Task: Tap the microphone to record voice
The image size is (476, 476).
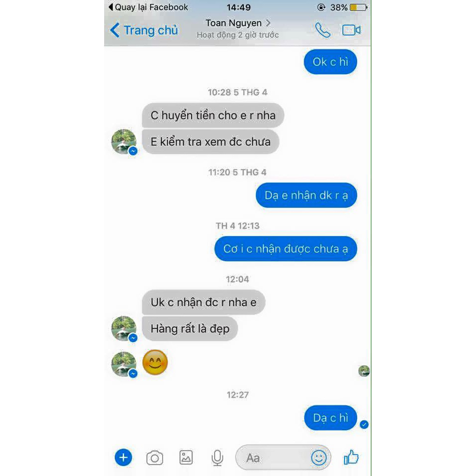Action: [x=217, y=458]
